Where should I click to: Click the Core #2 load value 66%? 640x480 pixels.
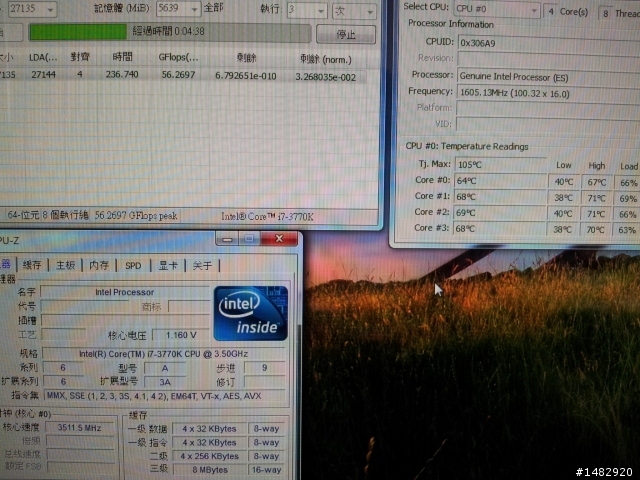627,214
